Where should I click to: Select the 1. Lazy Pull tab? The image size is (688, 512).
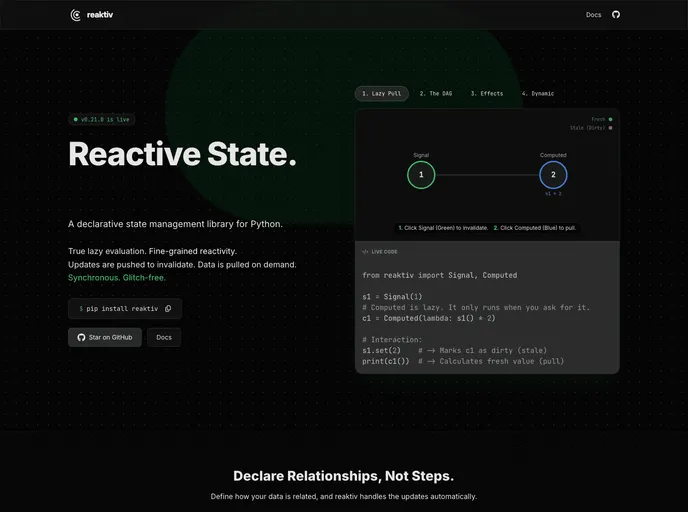pyautogui.click(x=382, y=93)
